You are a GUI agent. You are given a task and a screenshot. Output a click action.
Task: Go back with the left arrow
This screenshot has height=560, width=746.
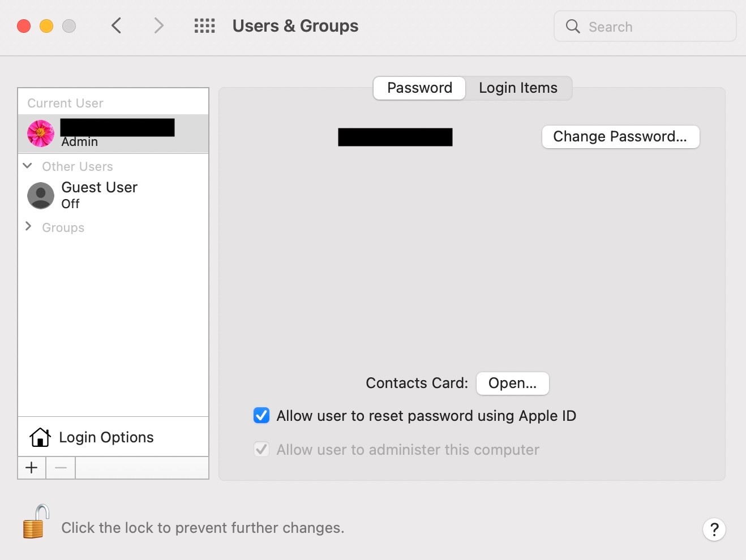[117, 25]
